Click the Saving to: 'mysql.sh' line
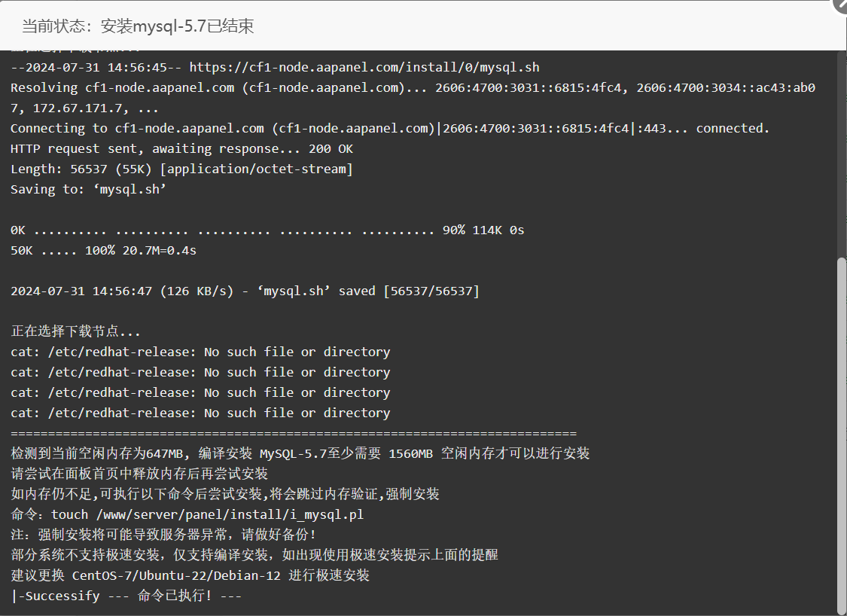The height and width of the screenshot is (616, 847). (88, 190)
